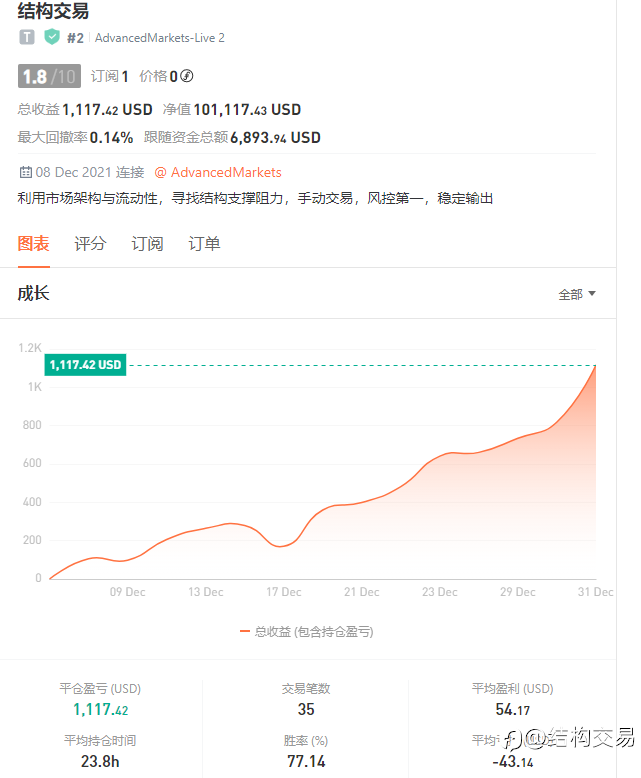Go to the 订单 tab

point(204,243)
